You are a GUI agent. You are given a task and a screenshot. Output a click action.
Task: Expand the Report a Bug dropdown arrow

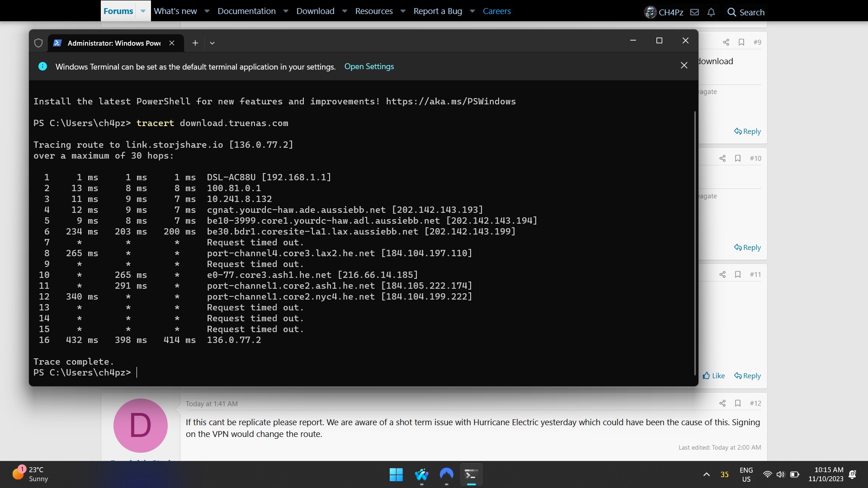[x=472, y=11]
